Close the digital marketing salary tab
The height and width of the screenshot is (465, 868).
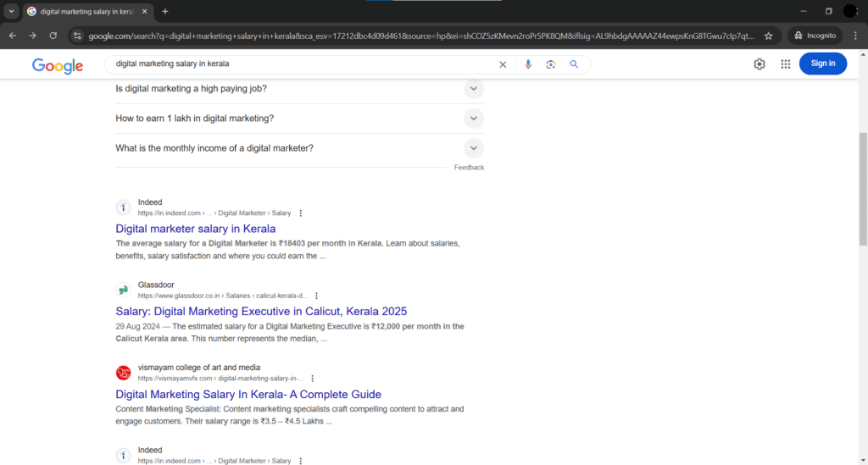144,11
